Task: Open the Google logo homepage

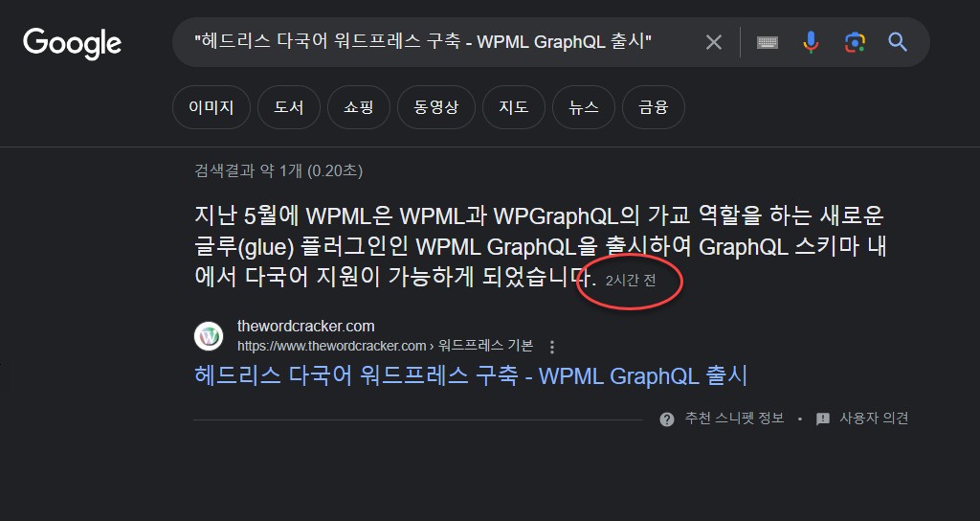Action: pyautogui.click(x=72, y=43)
